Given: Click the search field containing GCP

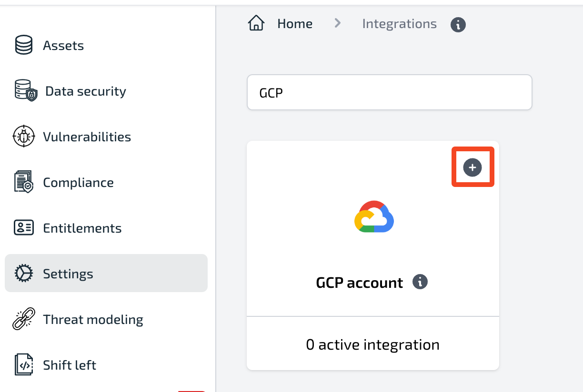Looking at the screenshot, I should tap(389, 92).
